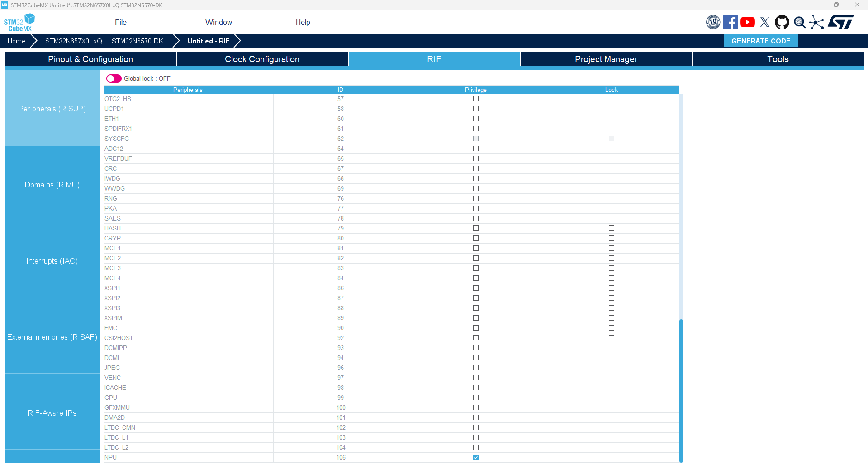Enable Lock for the NPU row
Screen dimensions: 868x465
coord(612,457)
